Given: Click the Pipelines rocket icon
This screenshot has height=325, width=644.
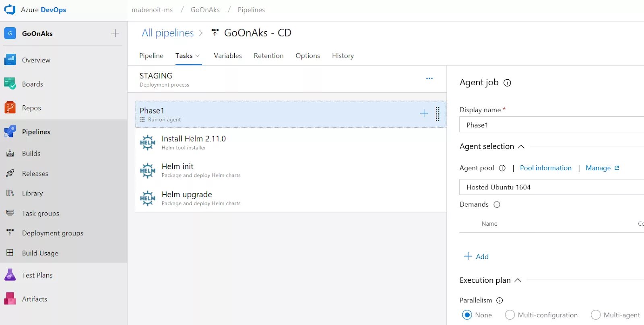Looking at the screenshot, I should click(10, 132).
